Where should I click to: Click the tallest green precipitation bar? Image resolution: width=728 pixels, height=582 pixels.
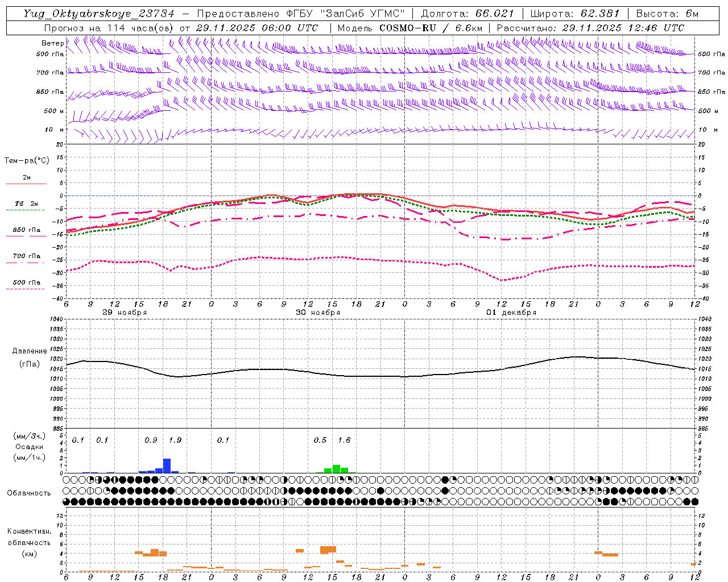point(336,469)
